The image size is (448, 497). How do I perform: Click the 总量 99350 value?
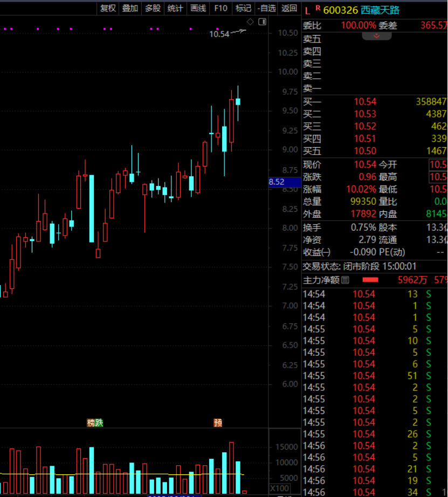point(363,202)
